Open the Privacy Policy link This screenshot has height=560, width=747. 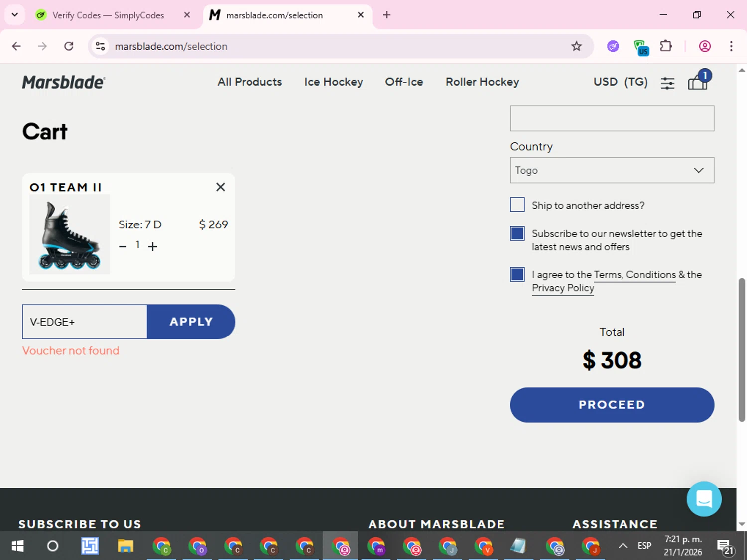coord(563,288)
